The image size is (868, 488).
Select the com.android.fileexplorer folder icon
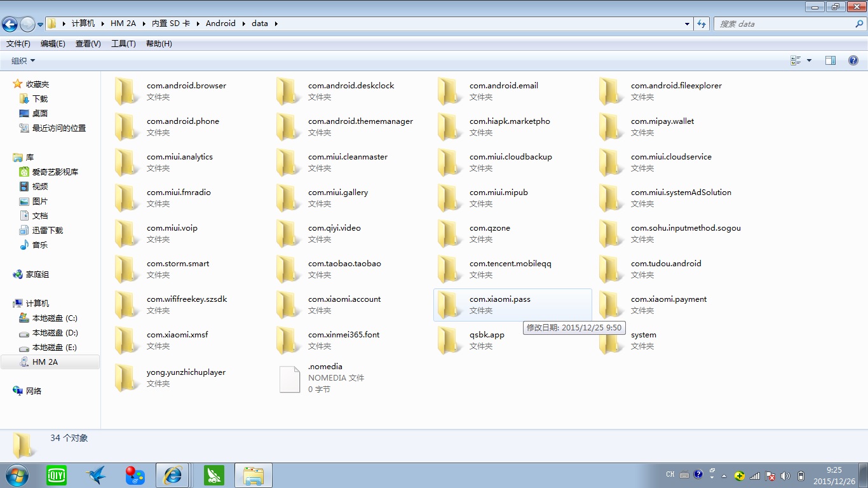pos(611,91)
